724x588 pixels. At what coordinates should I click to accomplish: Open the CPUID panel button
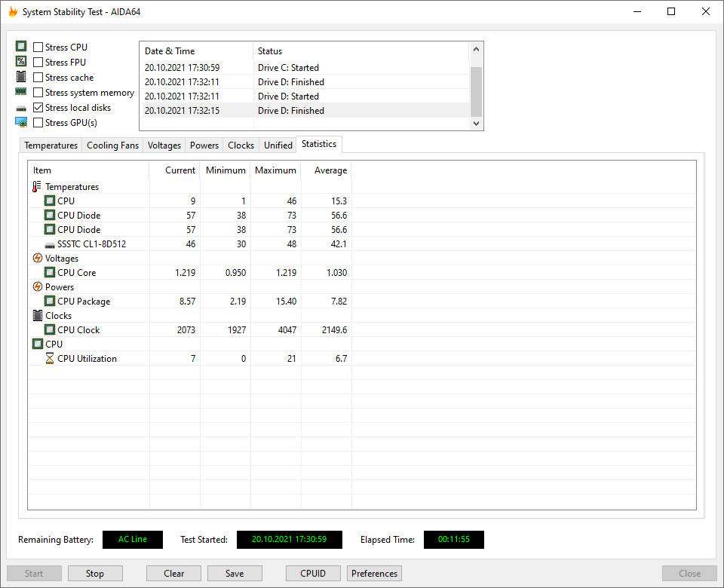point(313,573)
